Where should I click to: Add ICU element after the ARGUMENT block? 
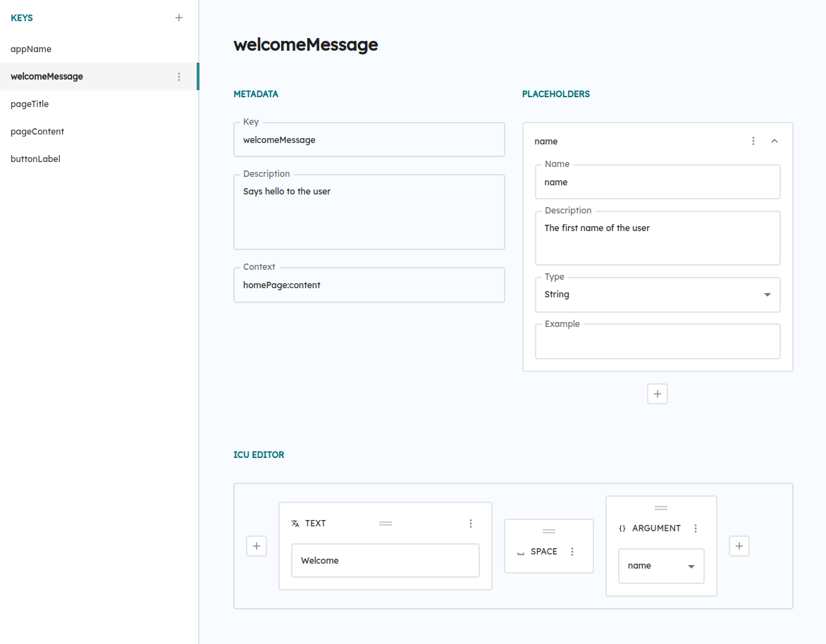pyautogui.click(x=739, y=546)
